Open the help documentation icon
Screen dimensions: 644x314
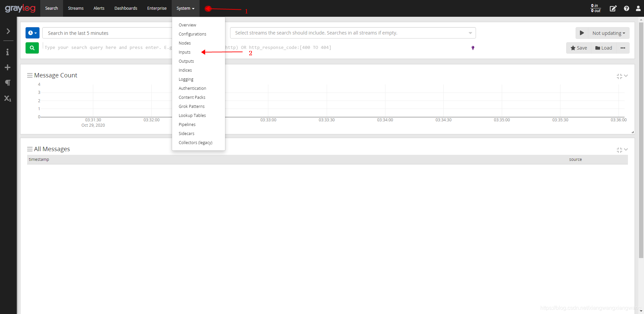(x=627, y=8)
